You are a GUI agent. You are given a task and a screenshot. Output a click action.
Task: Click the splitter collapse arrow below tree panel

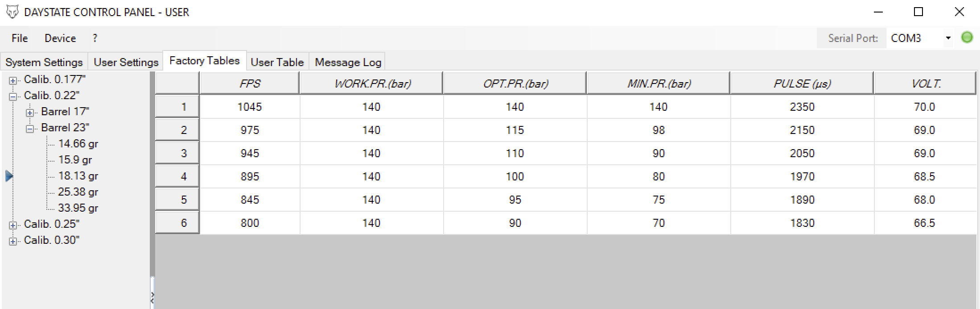152,298
